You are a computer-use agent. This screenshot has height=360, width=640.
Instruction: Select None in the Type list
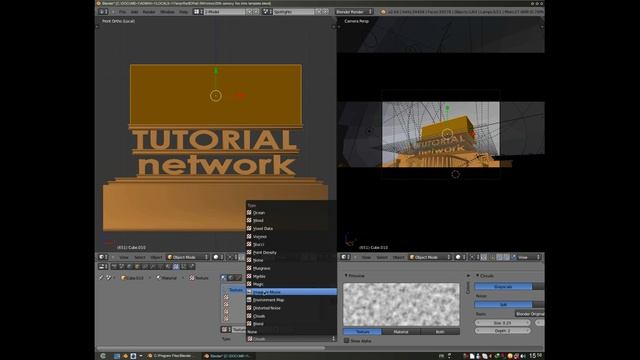tap(291, 332)
